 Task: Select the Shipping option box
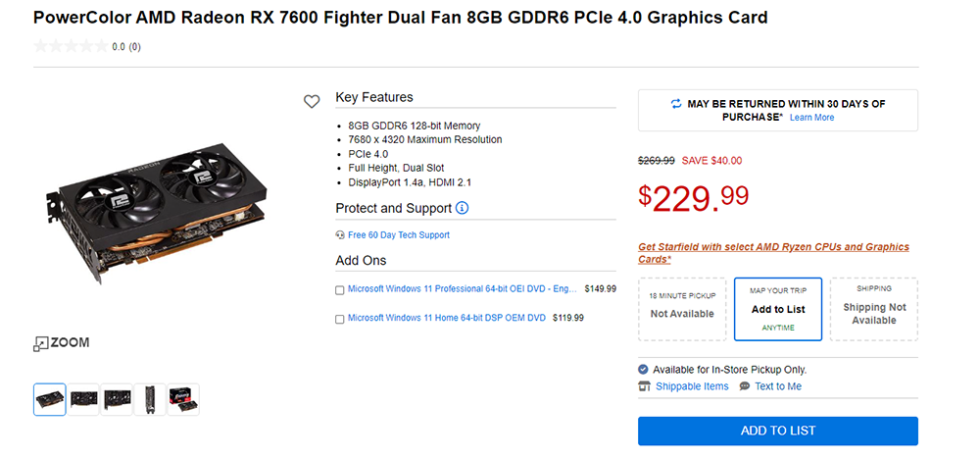pos(873,309)
